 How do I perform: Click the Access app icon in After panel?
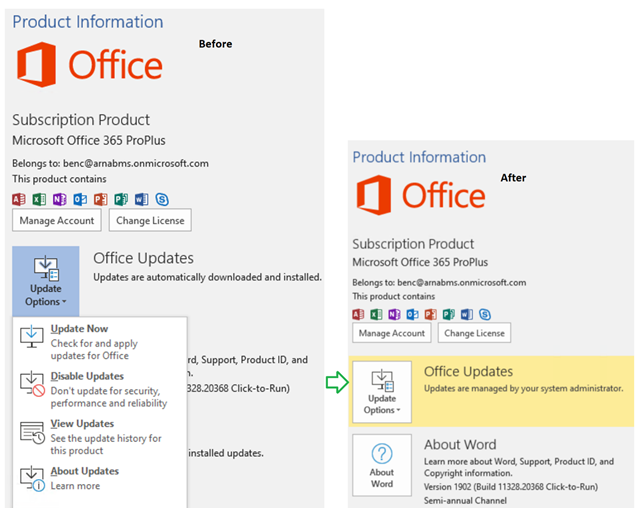(x=358, y=314)
